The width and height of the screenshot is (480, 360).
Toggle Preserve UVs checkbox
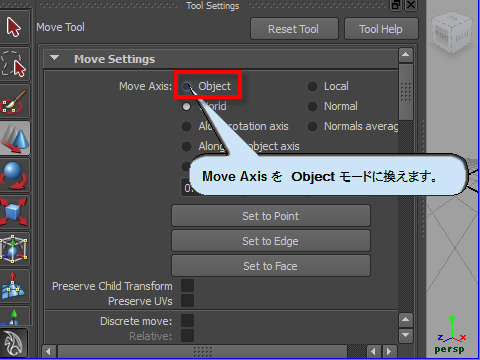click(187, 301)
